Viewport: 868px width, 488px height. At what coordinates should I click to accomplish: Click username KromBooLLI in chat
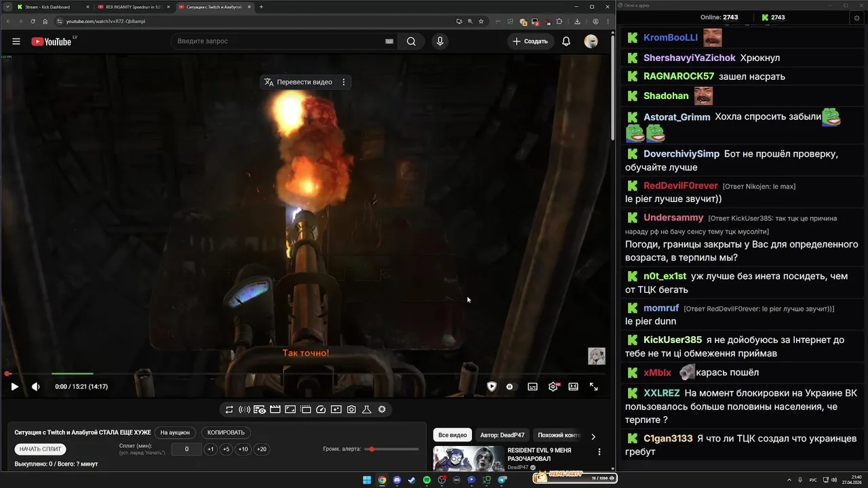coord(671,37)
